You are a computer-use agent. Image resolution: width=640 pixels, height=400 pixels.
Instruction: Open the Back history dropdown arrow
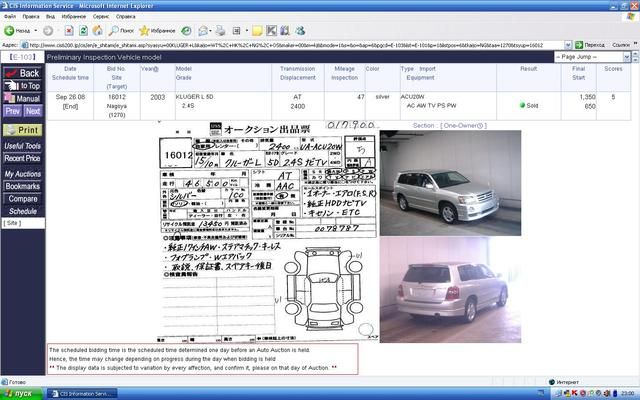[x=36, y=31]
